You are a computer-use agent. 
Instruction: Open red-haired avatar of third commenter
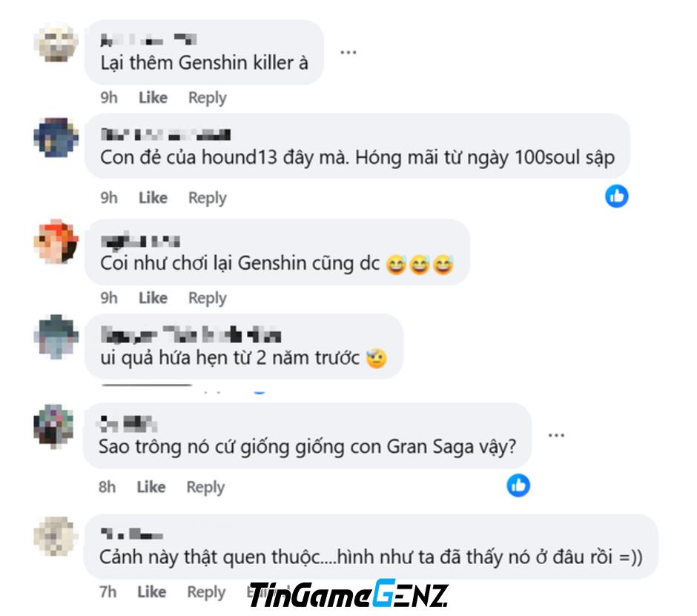click(x=56, y=242)
